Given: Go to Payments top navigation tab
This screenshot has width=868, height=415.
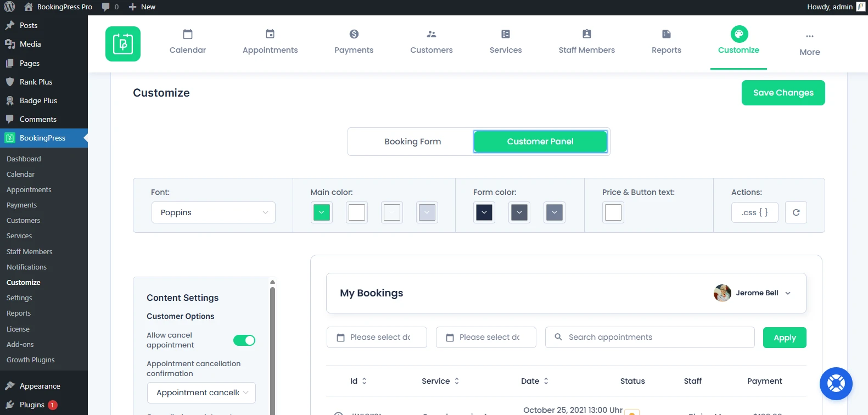Looking at the screenshot, I should [354, 42].
